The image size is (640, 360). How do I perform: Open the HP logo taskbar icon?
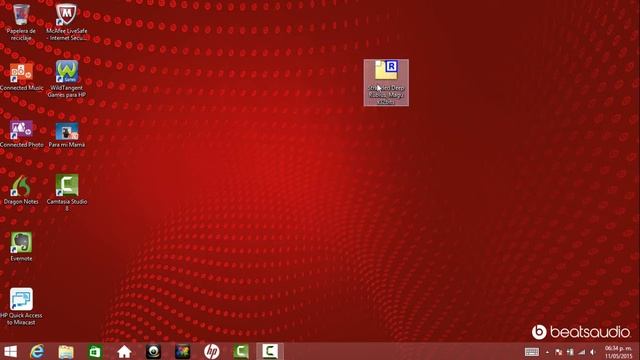coord(211,351)
